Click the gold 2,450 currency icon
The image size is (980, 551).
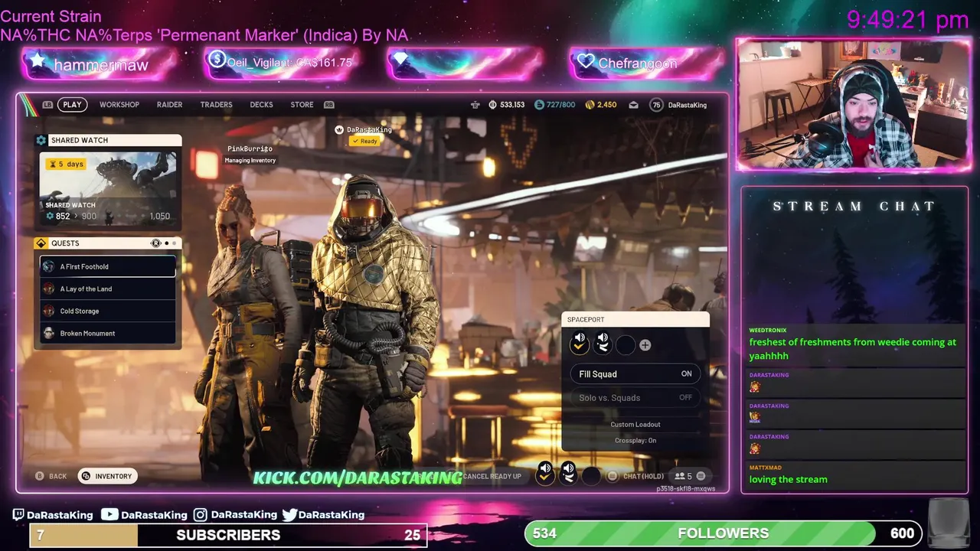click(590, 105)
